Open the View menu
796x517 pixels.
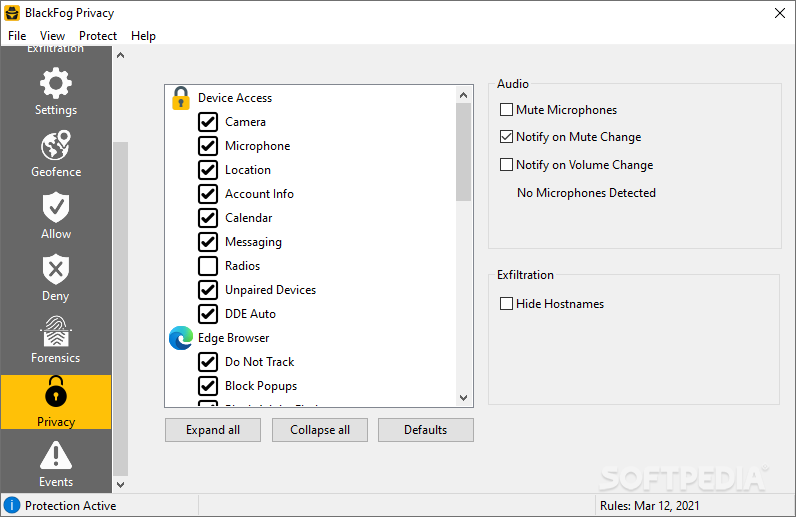point(52,36)
